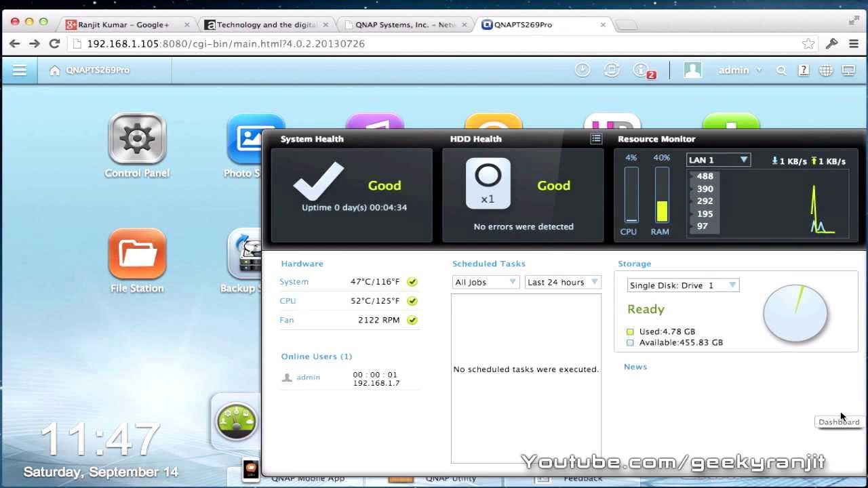Switch to the Ranjit Kumar – Google+ tab
This screenshot has height=488, width=868.
click(123, 24)
